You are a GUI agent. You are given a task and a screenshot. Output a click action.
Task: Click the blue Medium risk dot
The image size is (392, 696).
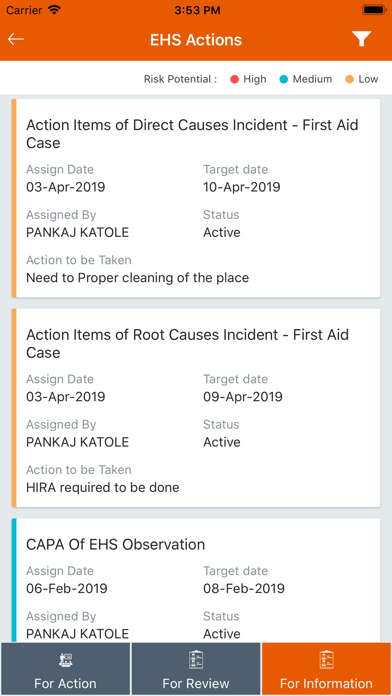click(284, 79)
